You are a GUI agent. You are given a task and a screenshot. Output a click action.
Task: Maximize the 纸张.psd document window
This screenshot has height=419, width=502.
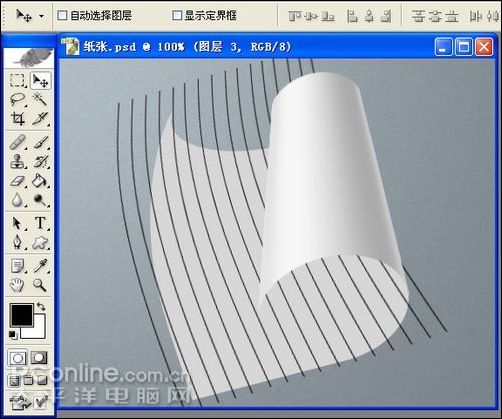tap(464, 47)
